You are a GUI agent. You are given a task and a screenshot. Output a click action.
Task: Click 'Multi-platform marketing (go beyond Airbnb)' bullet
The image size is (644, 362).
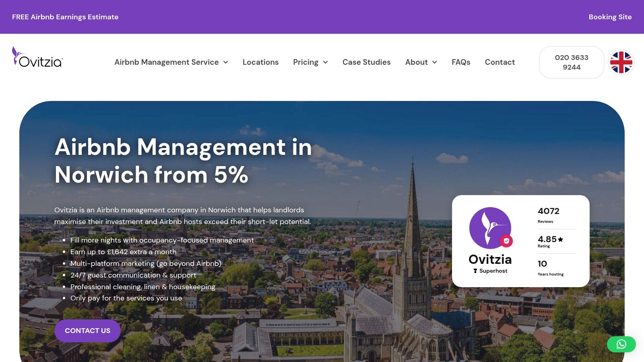[x=146, y=263]
